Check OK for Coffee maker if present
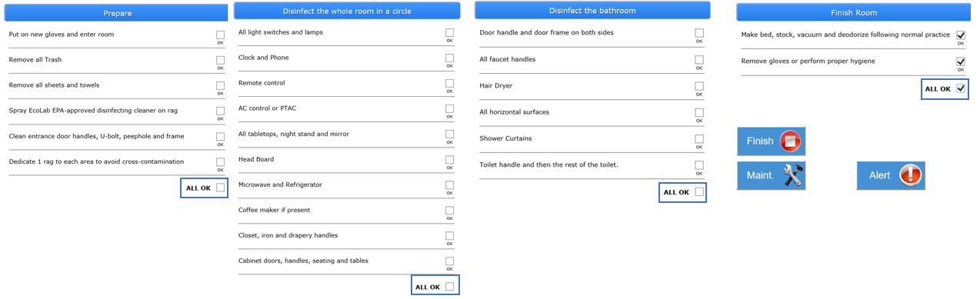980x299 pixels. (449, 211)
